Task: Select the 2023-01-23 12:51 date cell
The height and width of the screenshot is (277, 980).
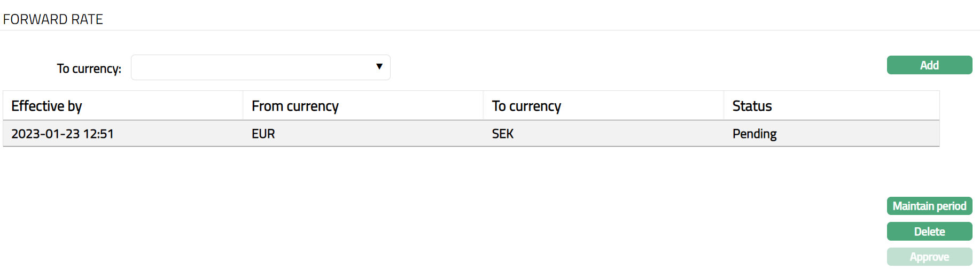Action: [63, 134]
